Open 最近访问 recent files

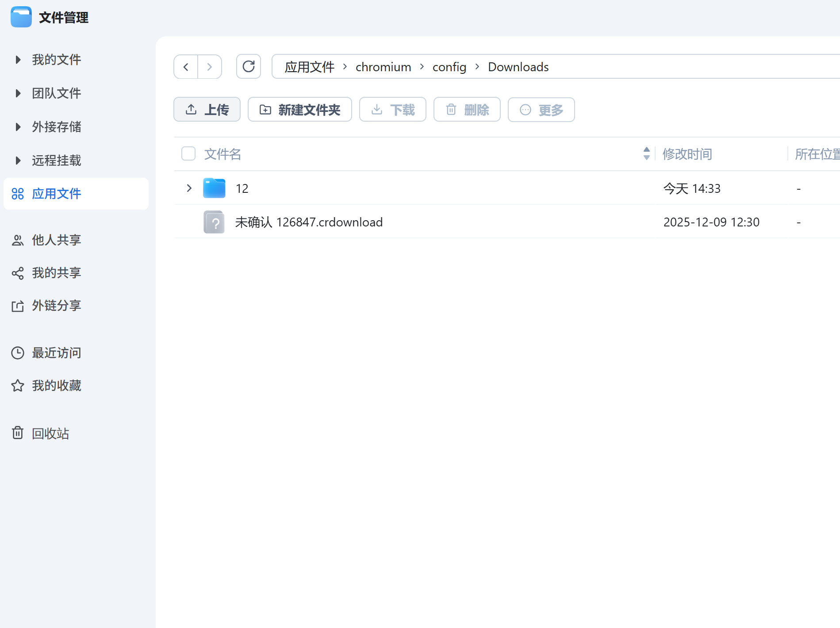click(56, 353)
